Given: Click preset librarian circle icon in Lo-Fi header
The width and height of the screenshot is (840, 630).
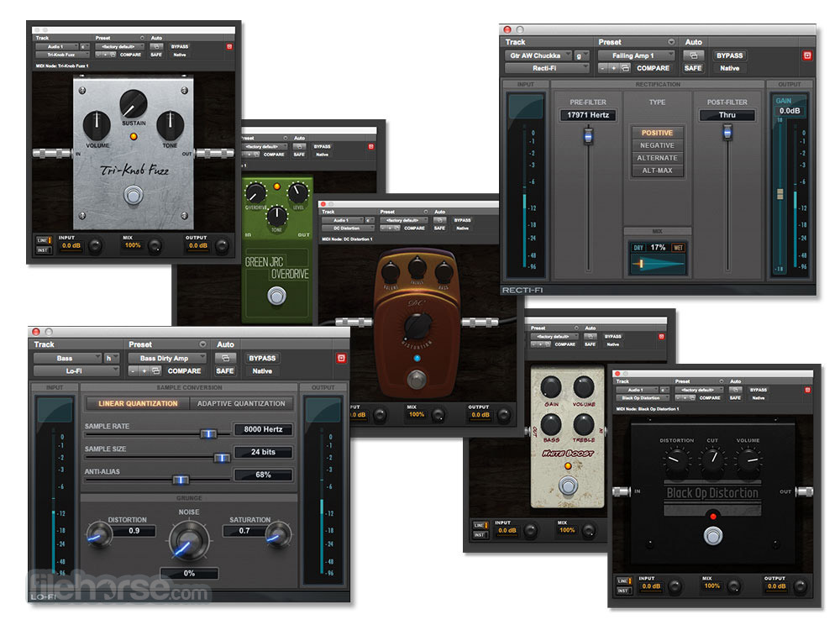Looking at the screenshot, I should [203, 344].
